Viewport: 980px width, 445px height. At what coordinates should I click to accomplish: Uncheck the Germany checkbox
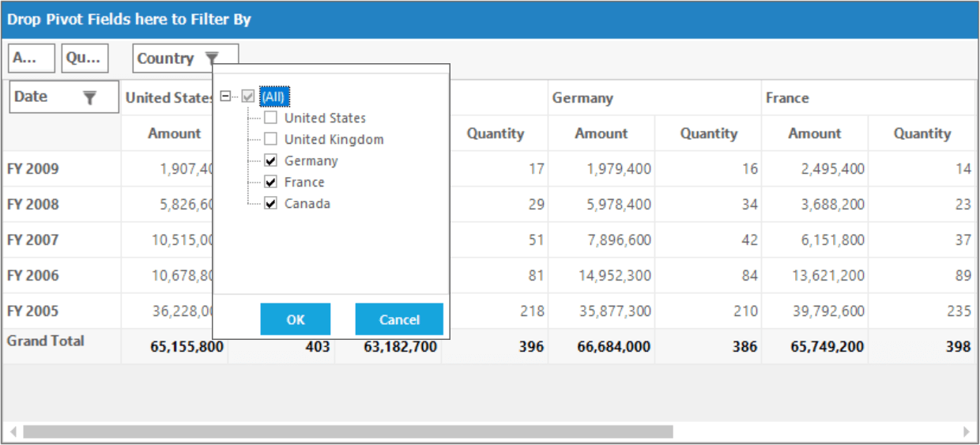coord(270,160)
